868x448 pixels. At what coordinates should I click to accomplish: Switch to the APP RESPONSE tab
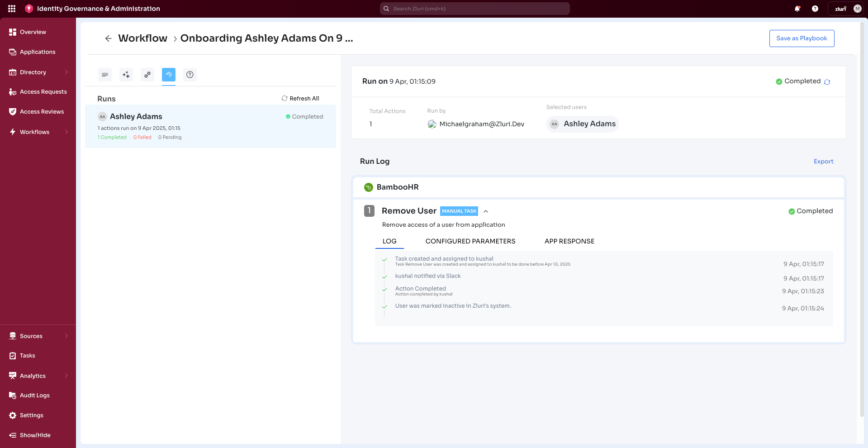click(x=569, y=241)
